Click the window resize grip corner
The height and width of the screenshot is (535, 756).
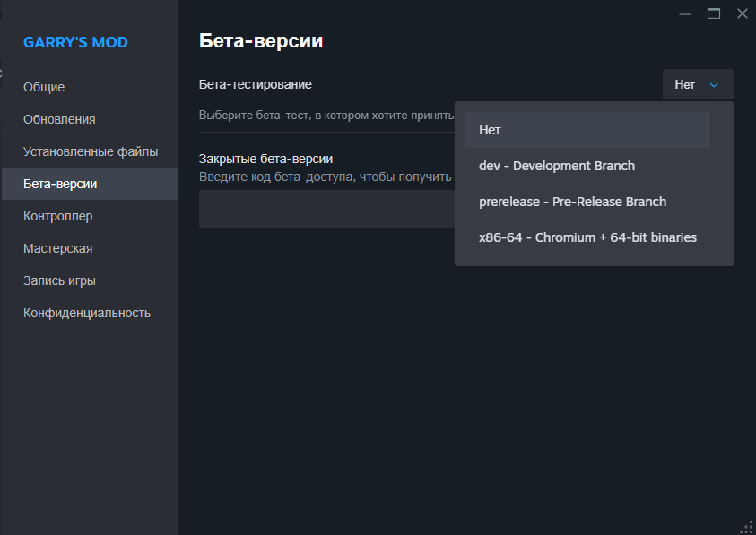747,527
